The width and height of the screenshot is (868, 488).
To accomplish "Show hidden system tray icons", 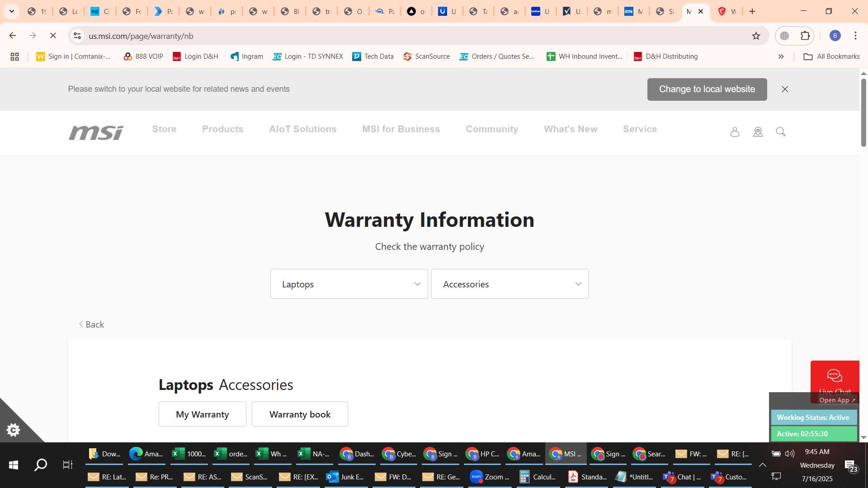I will point(762,465).
